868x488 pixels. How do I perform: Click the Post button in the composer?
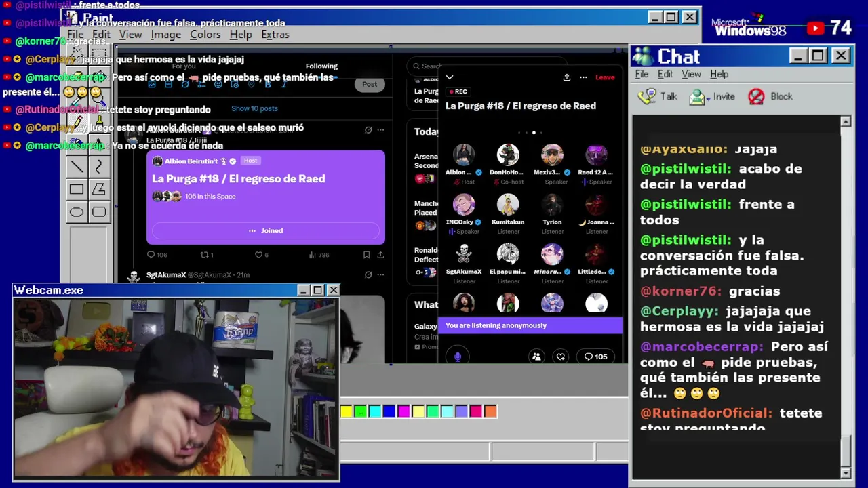[x=370, y=84]
